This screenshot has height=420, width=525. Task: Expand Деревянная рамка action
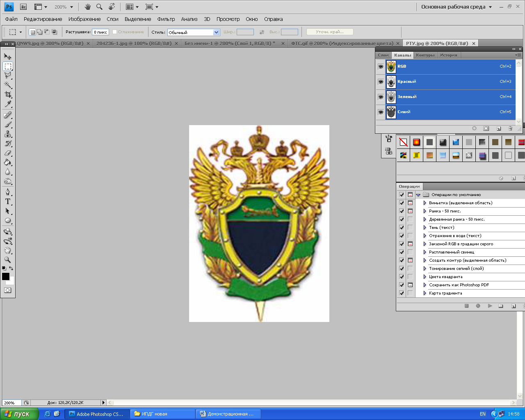coord(425,219)
